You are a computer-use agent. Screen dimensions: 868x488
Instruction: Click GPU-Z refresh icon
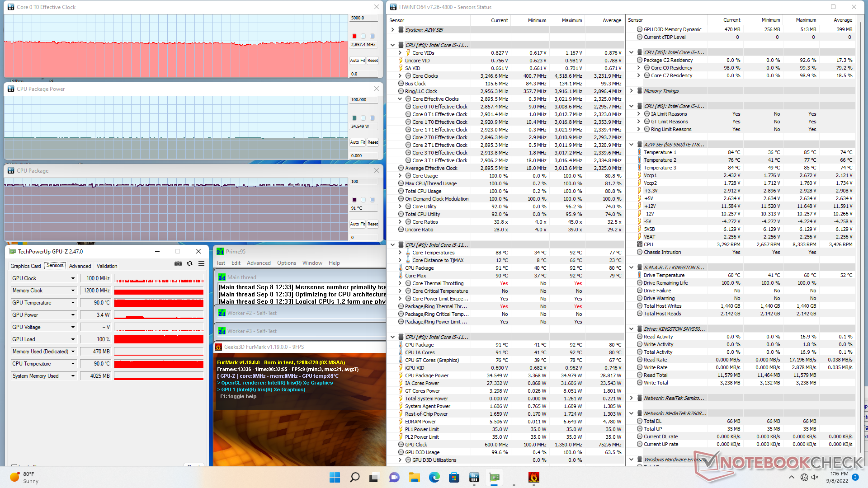point(190,263)
